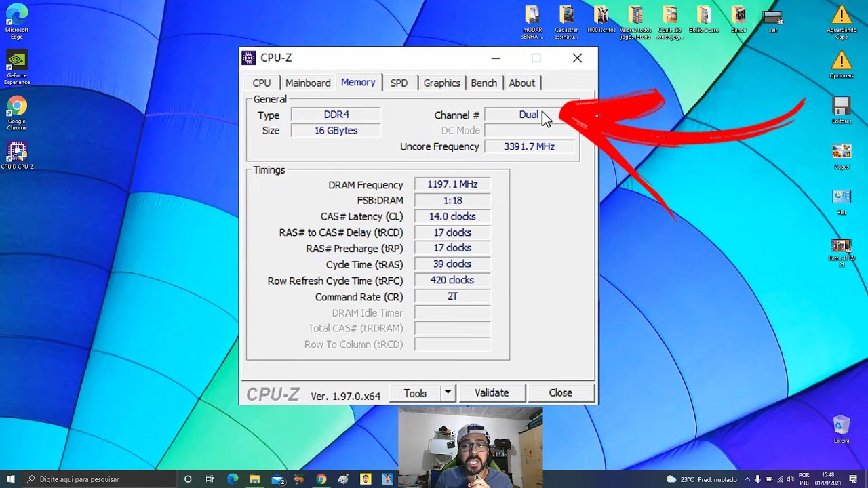Select the mUDAR sENHA folder on desktop
Screen dimensions: 868x488
(x=532, y=22)
